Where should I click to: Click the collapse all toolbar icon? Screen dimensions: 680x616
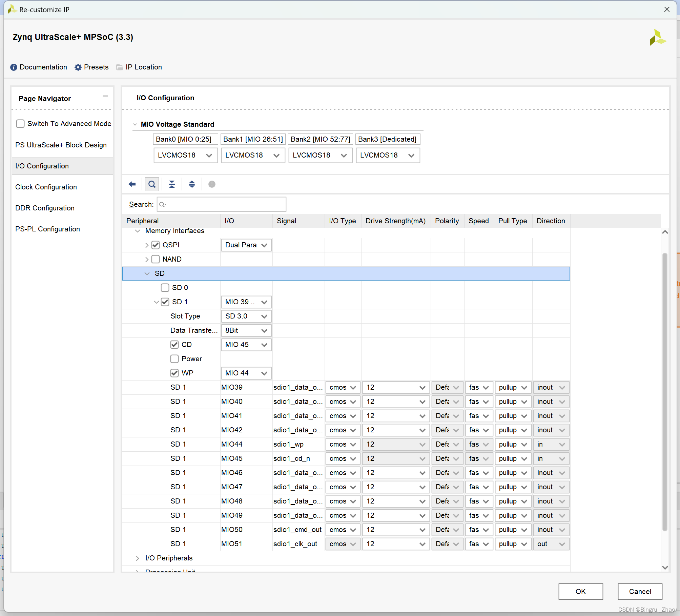(x=172, y=184)
